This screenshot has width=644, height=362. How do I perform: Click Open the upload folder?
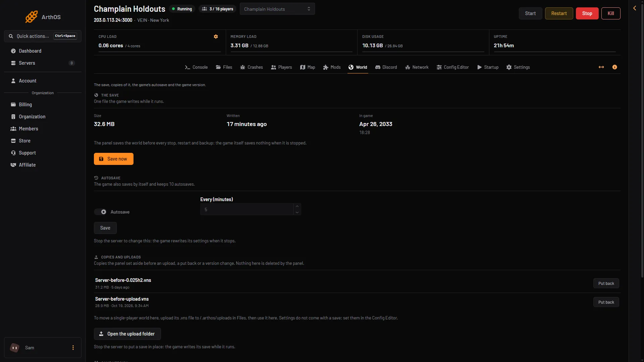(127, 334)
